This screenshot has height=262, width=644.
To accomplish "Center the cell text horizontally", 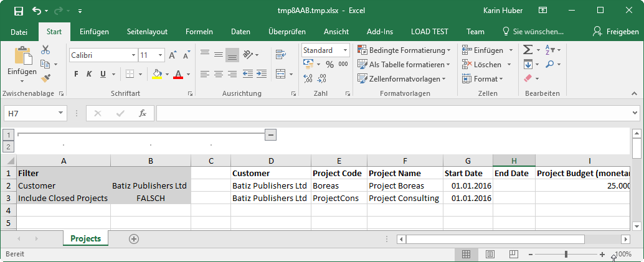I will [219, 74].
